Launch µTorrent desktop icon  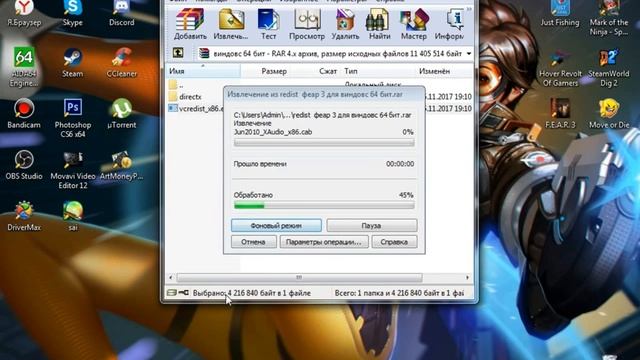coord(121,114)
